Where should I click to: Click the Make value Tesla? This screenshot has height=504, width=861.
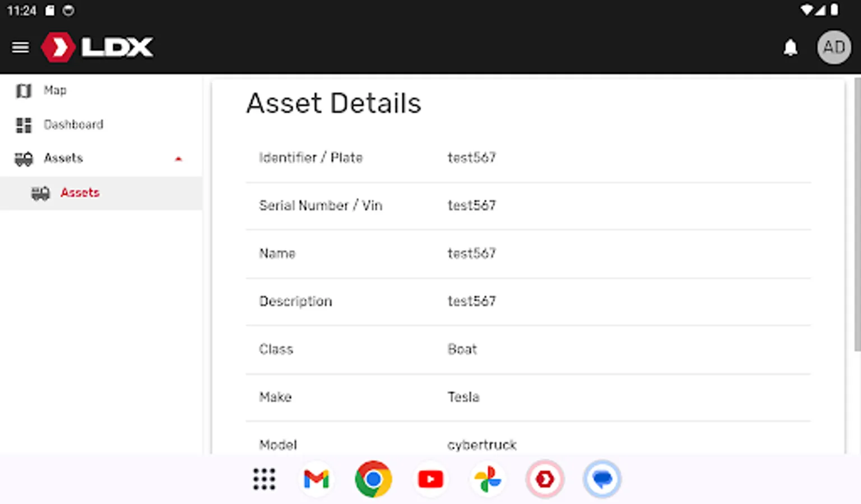(463, 397)
